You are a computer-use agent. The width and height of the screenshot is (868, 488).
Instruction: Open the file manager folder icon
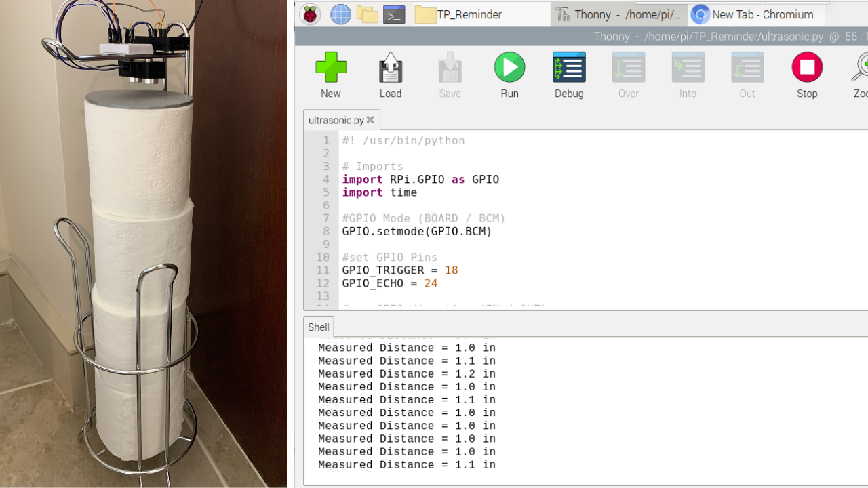click(368, 14)
